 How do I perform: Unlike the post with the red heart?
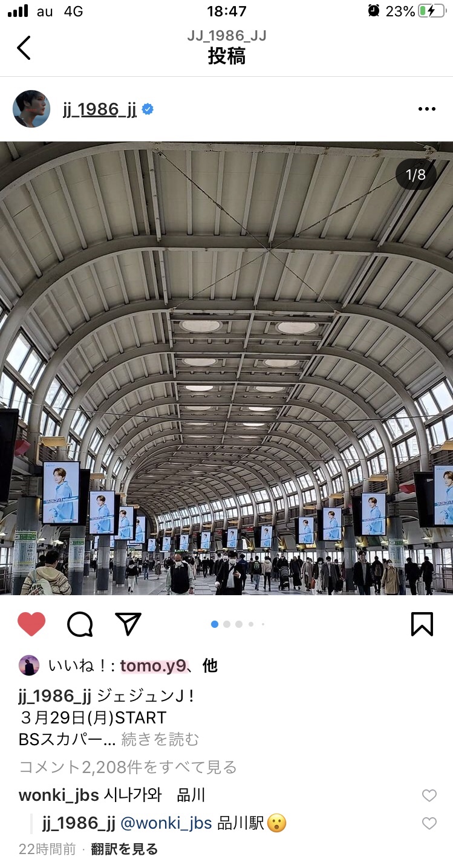click(x=31, y=624)
